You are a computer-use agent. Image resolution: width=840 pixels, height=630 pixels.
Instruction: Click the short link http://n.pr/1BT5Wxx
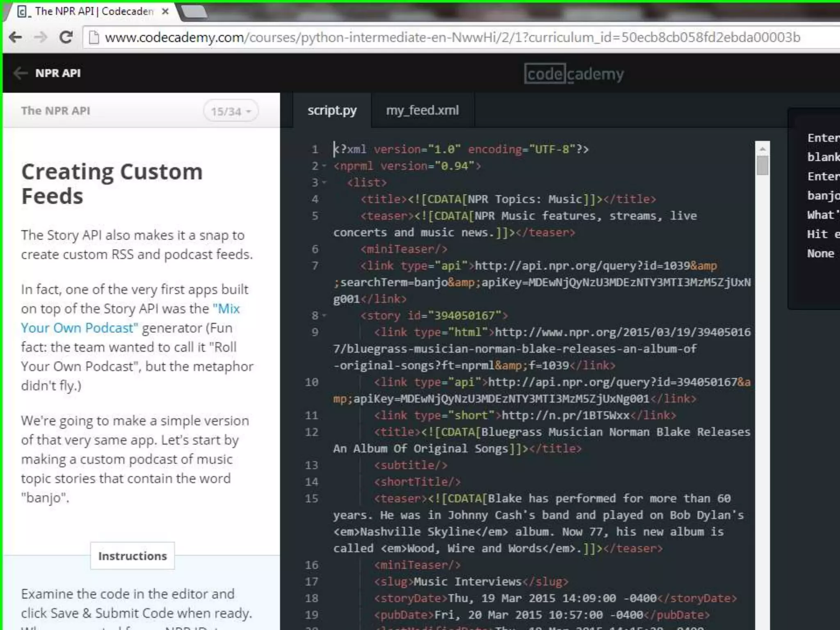(x=566, y=415)
